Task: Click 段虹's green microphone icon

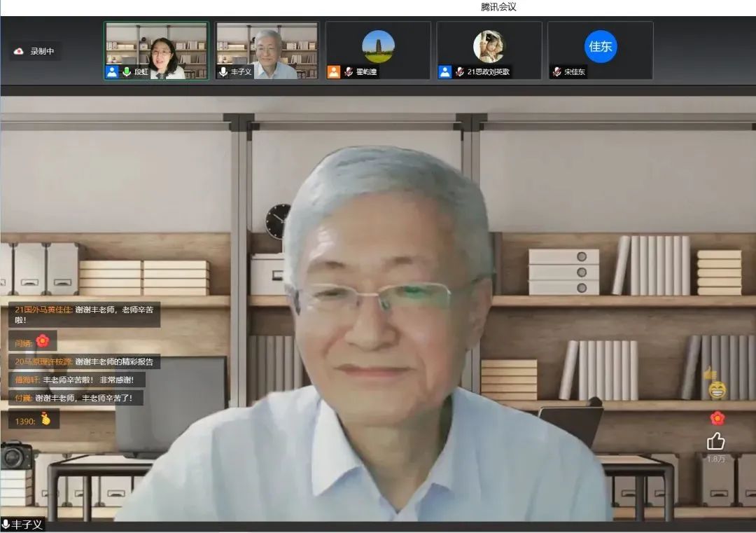Action: [x=127, y=72]
